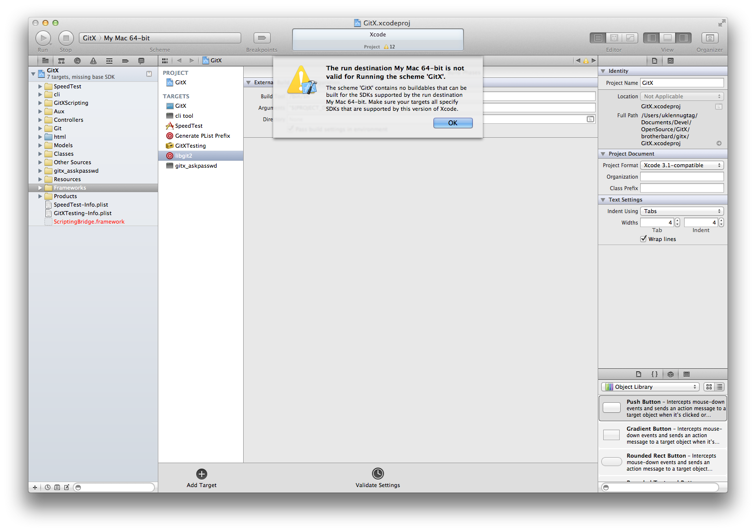Click Add Target button

[x=202, y=479]
